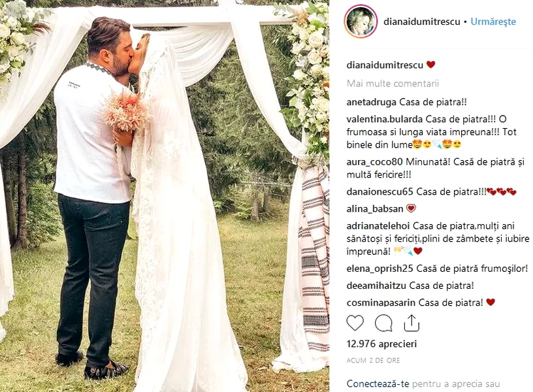This screenshot has width=533, height=392.
Task: Visit valentina.bularda profile
Action: pos(385,119)
